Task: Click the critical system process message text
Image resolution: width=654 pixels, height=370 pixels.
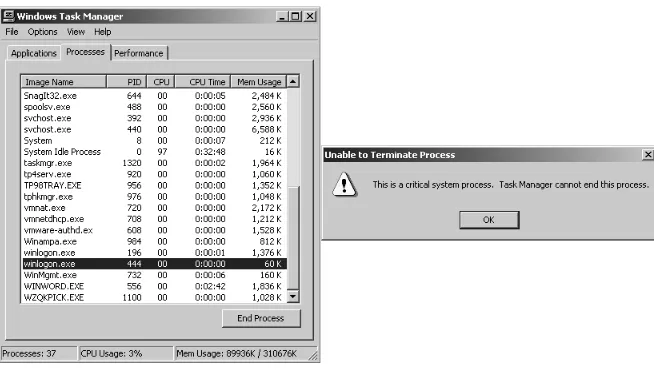Action: tap(511, 185)
